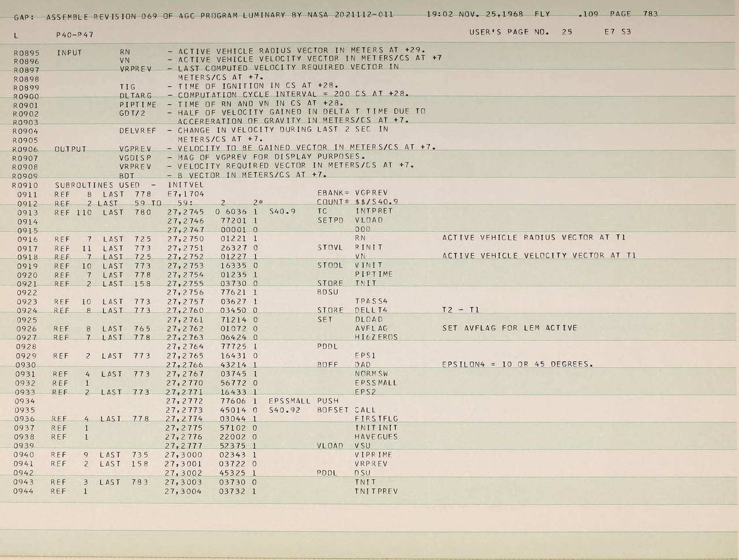Click 'COUNT* $$/S40.9' on line 0912
This screenshot has width=739, height=560.
(357, 202)
